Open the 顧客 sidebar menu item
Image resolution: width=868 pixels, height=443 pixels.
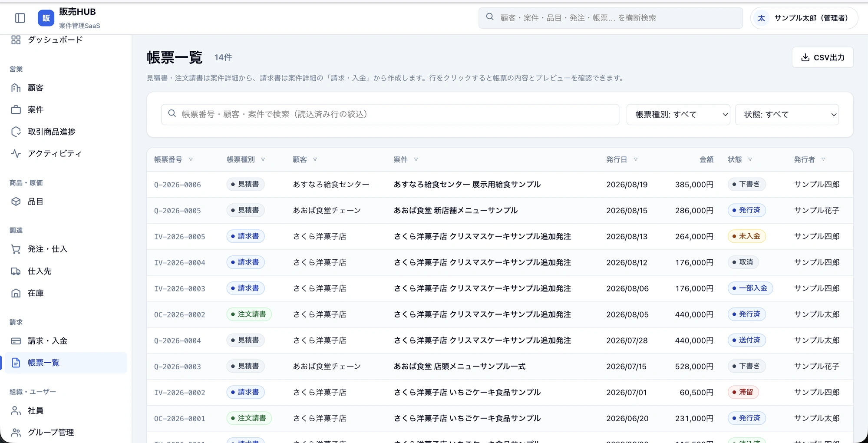66,88
